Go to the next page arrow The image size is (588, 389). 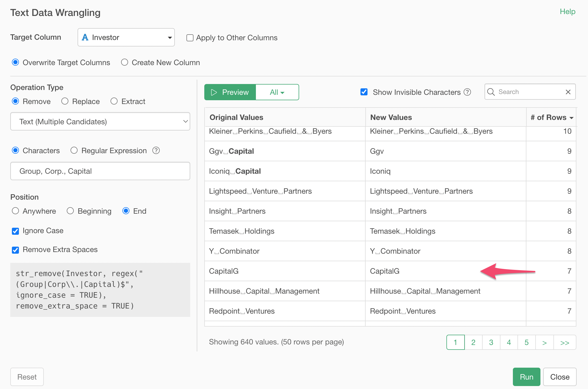[x=544, y=343]
